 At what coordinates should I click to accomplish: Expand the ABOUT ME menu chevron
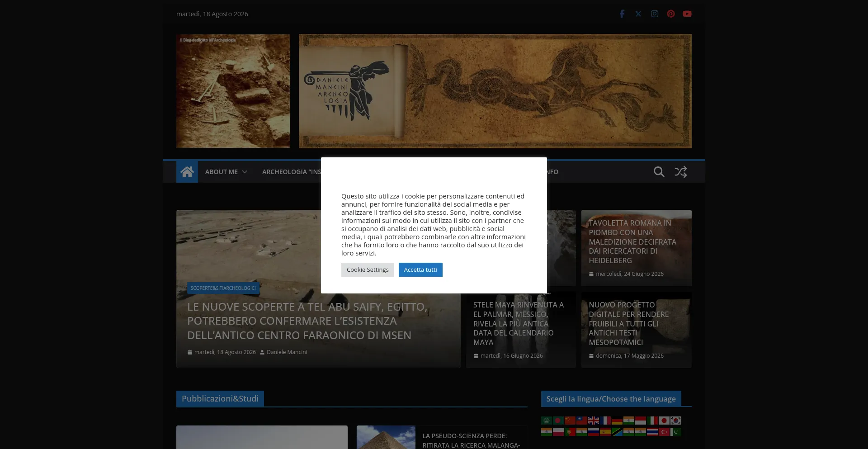click(x=245, y=172)
